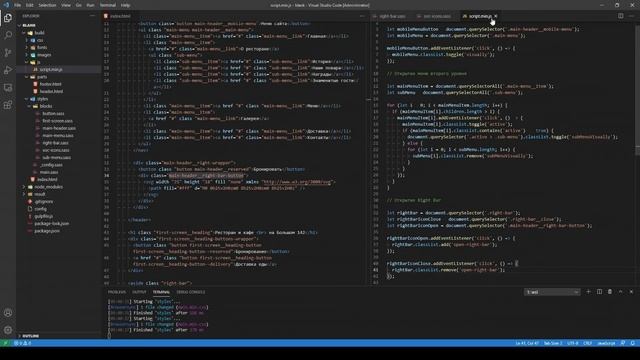The height and width of the screenshot is (360, 640).
Task: Change the CRLF end-of-line setting
Action: coord(587,343)
